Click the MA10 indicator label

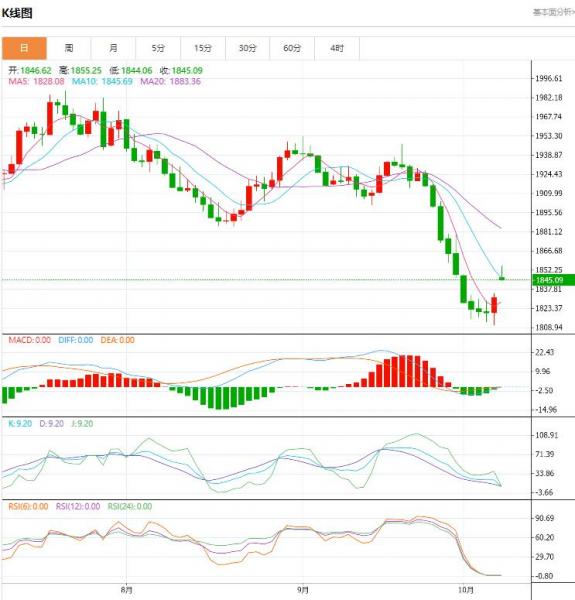coord(102,81)
